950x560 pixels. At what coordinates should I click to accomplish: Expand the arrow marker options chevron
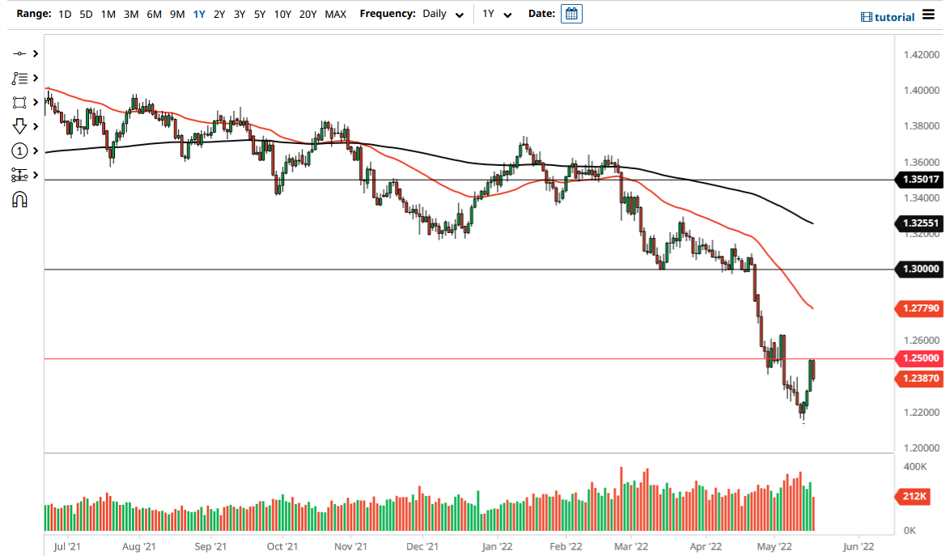pos(36,126)
